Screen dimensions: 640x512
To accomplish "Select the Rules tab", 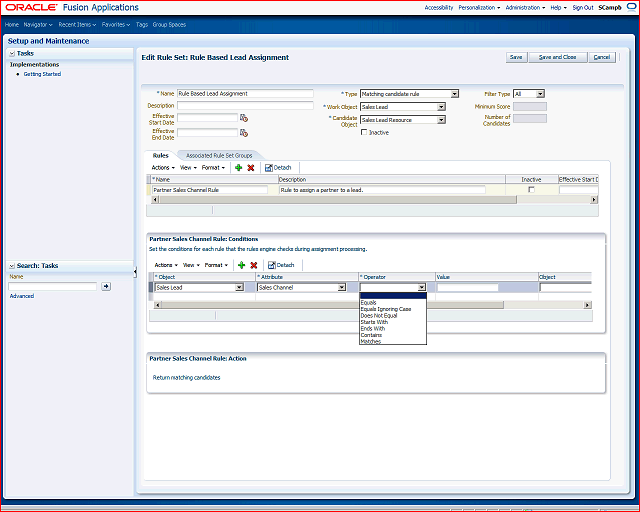I will pos(160,156).
